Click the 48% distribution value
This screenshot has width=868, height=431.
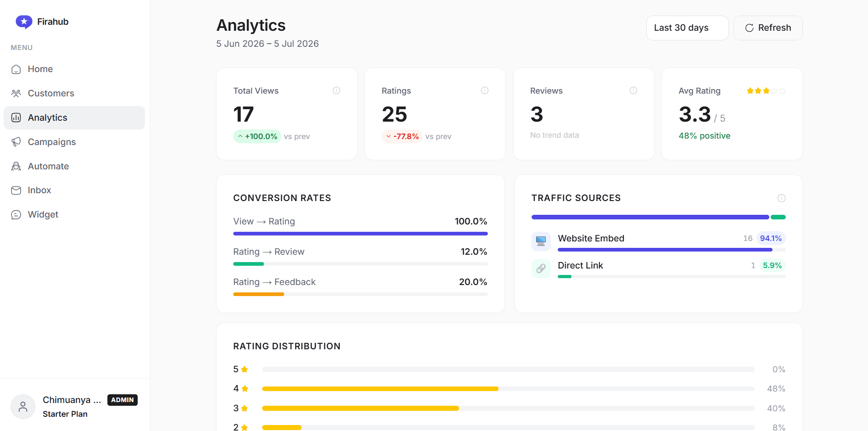pos(776,389)
